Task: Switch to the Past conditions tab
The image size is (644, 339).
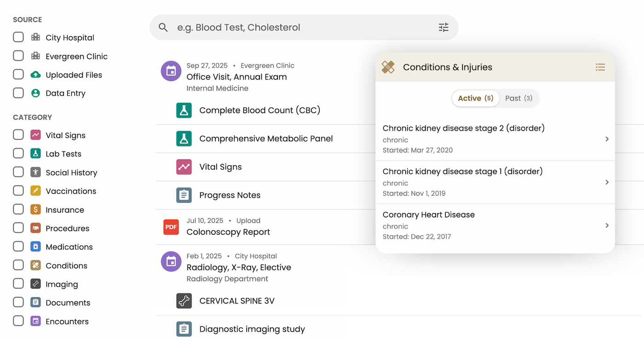Action: pos(519,98)
